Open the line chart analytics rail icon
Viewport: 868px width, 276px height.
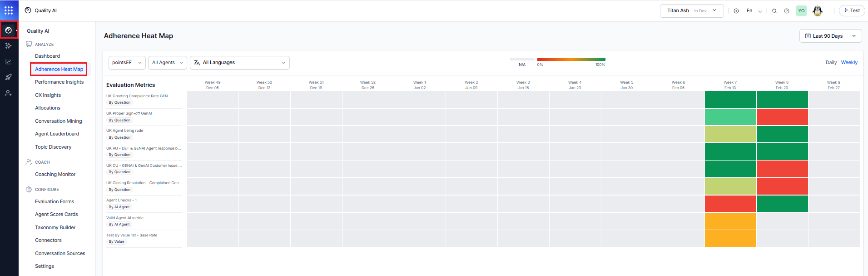pyautogui.click(x=8, y=61)
